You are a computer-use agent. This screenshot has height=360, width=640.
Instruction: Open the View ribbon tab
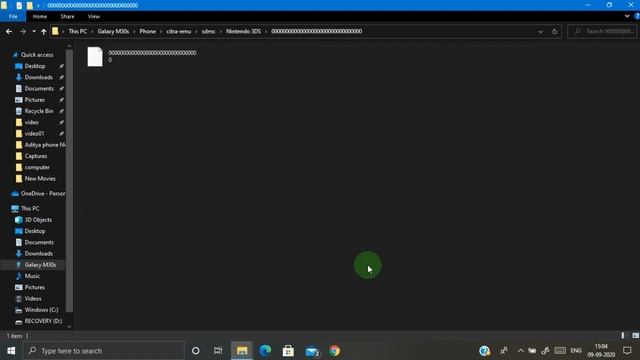[x=93, y=16]
